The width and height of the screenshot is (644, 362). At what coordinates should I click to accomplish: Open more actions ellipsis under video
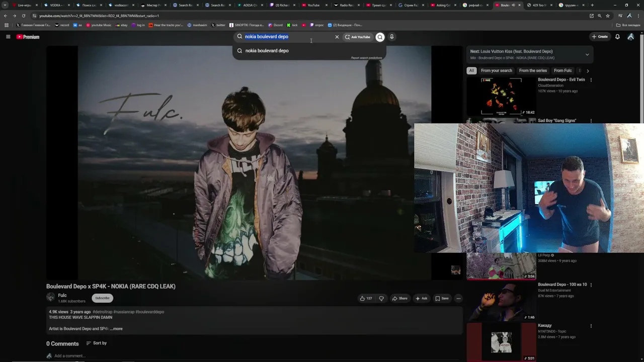pyautogui.click(x=458, y=298)
